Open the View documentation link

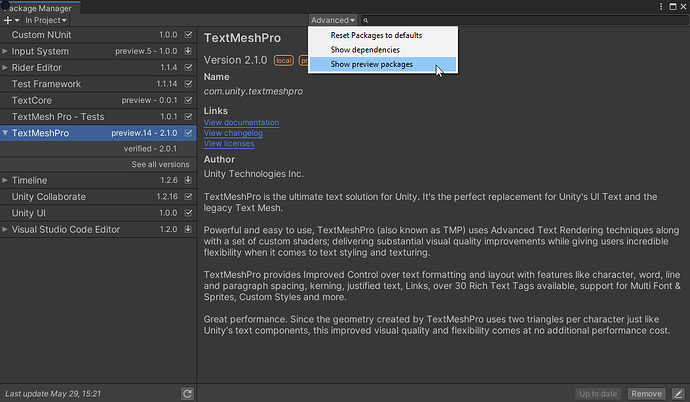(x=241, y=123)
